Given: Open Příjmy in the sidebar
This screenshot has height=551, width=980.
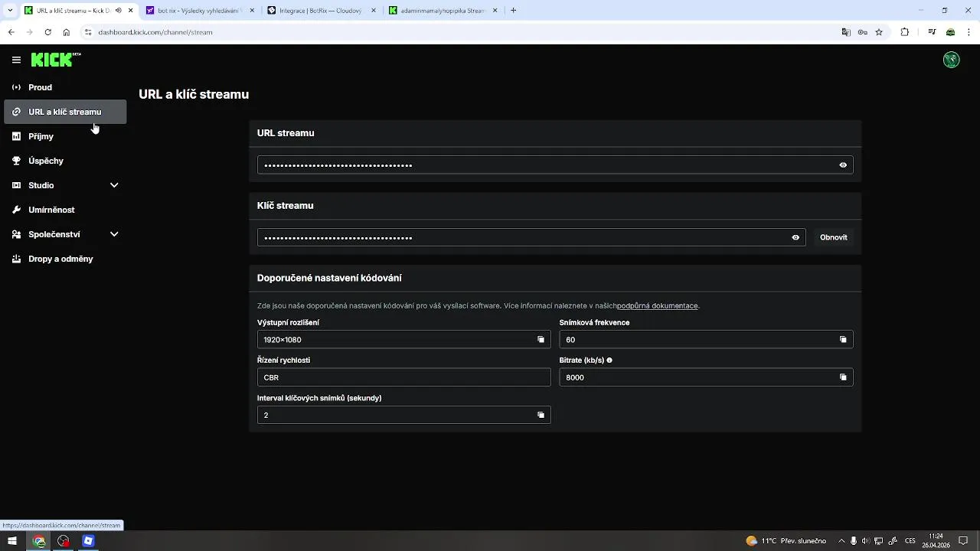Looking at the screenshot, I should 65,136.
